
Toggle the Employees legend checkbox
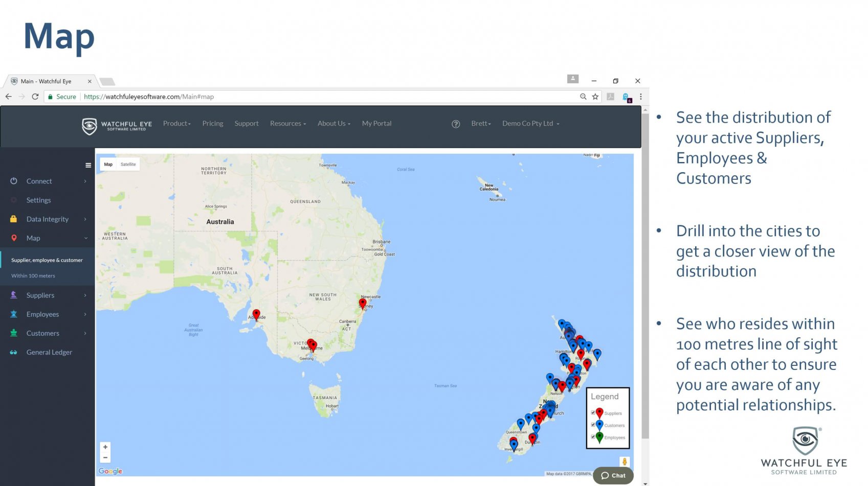(x=593, y=436)
